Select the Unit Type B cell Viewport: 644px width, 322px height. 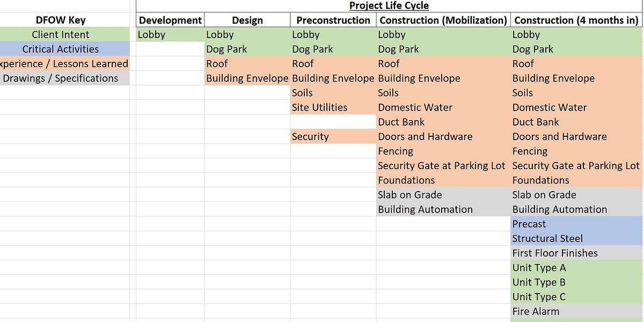pyautogui.click(x=539, y=282)
